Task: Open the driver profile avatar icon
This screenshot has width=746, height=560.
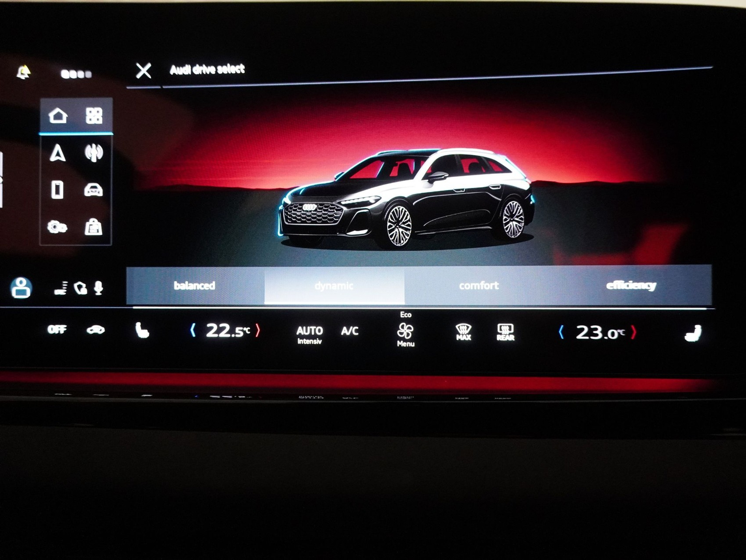Action: pos(21,288)
